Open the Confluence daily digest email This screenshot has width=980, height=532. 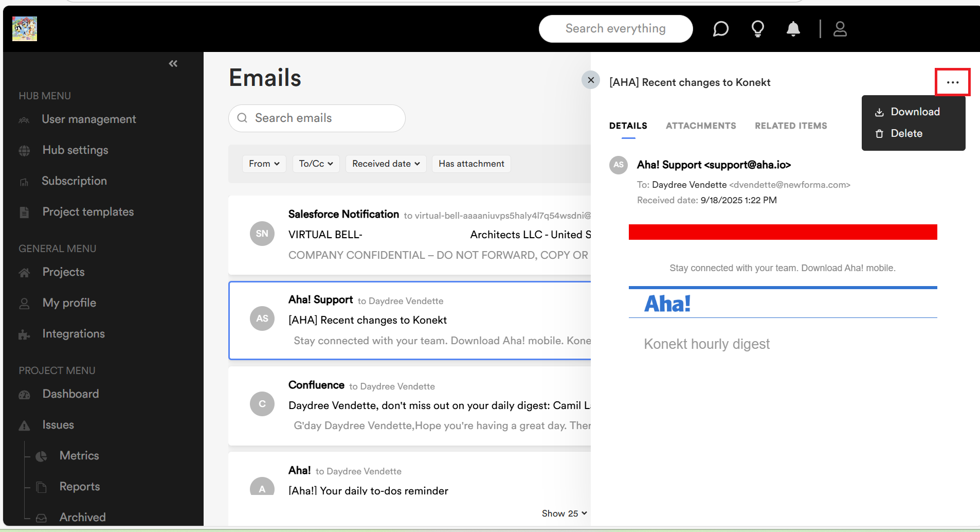[x=410, y=405]
